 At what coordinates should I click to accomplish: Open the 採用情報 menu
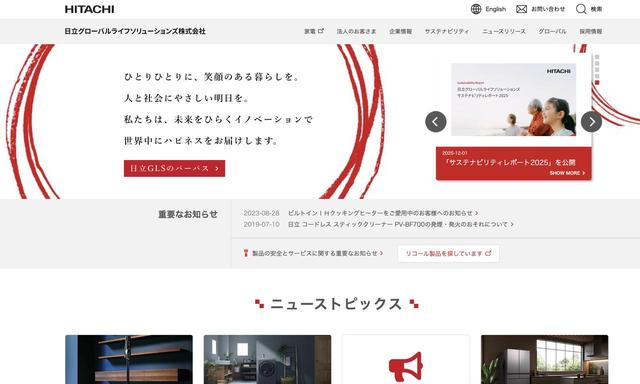[591, 31]
